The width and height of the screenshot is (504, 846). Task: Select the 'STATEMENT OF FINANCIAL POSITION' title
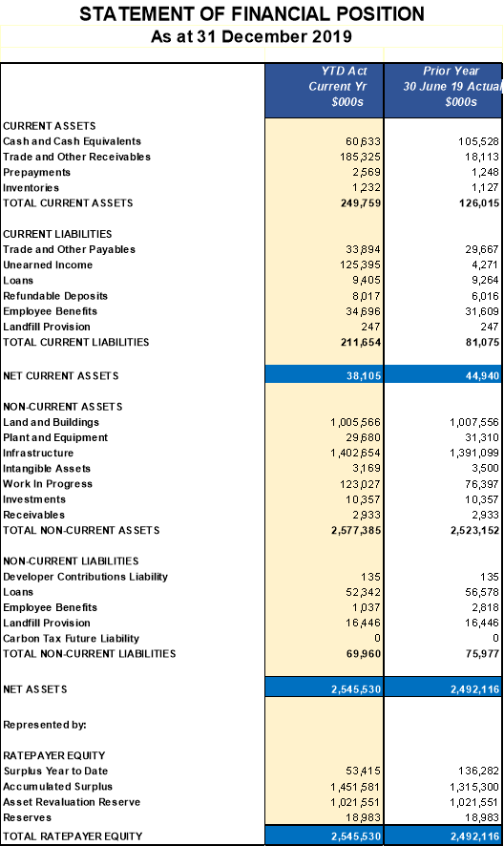(x=252, y=13)
